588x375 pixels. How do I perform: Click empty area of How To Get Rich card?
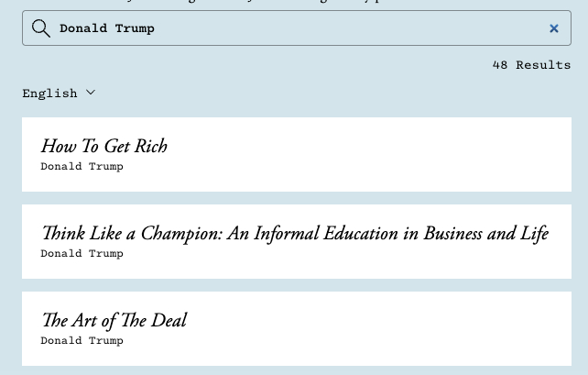coord(375,154)
